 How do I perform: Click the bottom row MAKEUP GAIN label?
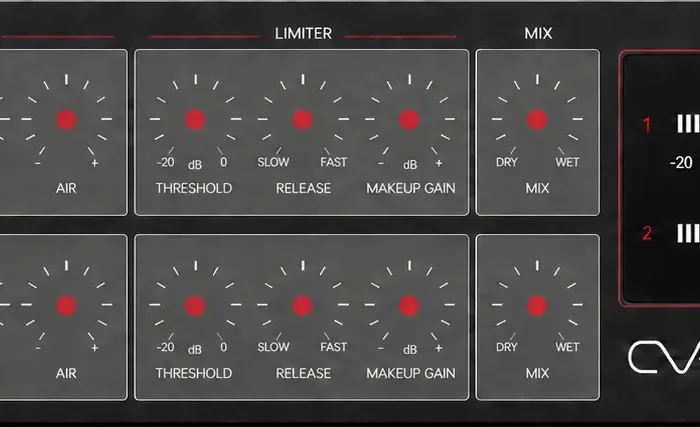[411, 373]
